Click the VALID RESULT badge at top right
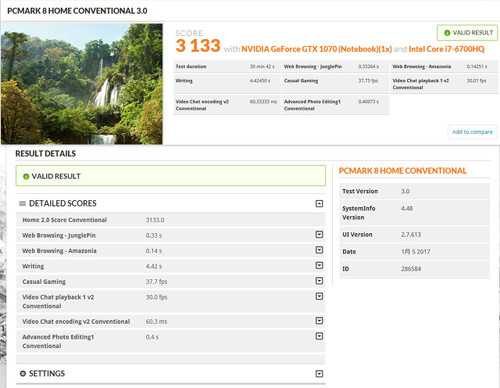Viewport: 500px width, 388px height. pos(468,33)
